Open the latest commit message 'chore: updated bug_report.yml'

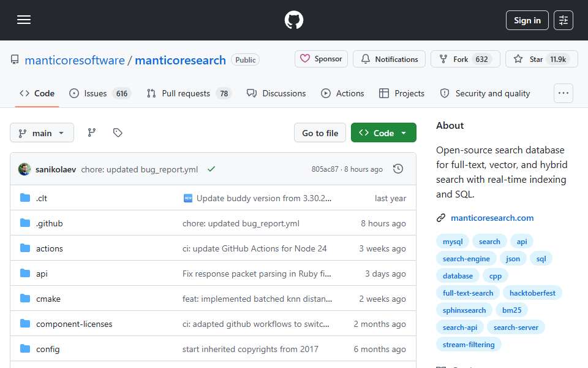pos(140,170)
